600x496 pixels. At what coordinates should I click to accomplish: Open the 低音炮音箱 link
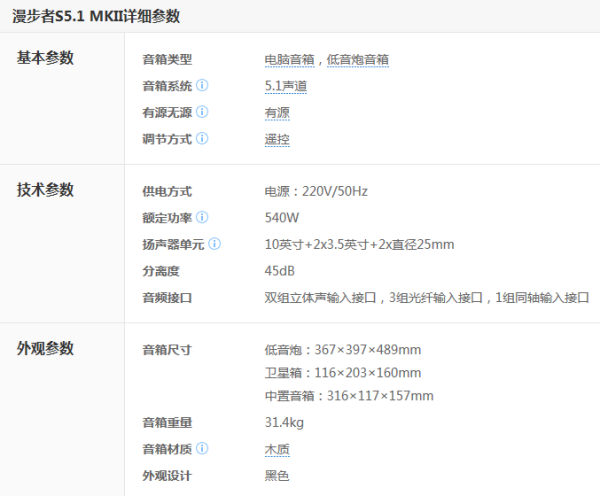pos(358,60)
